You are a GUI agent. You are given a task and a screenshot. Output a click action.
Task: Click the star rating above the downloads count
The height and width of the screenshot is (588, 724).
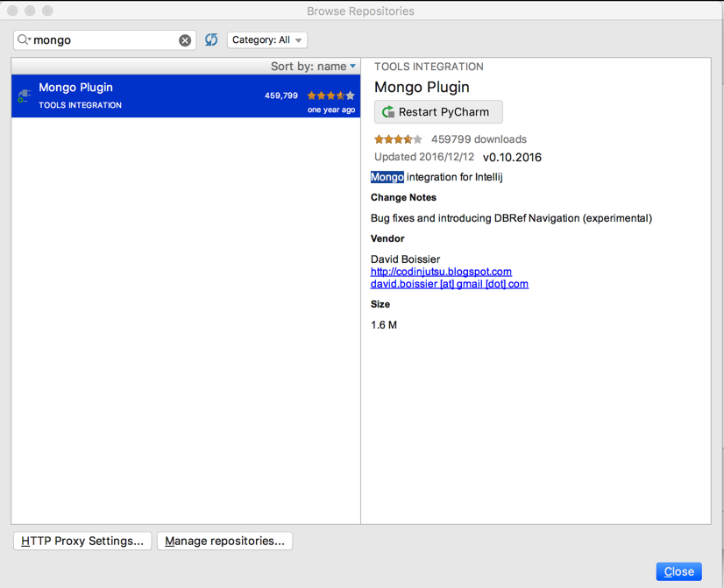click(x=398, y=139)
